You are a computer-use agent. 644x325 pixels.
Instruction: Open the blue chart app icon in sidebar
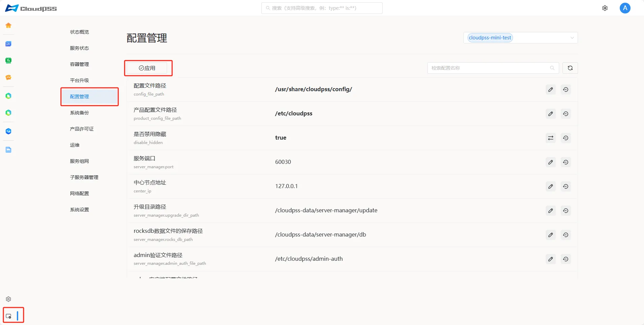(x=8, y=44)
